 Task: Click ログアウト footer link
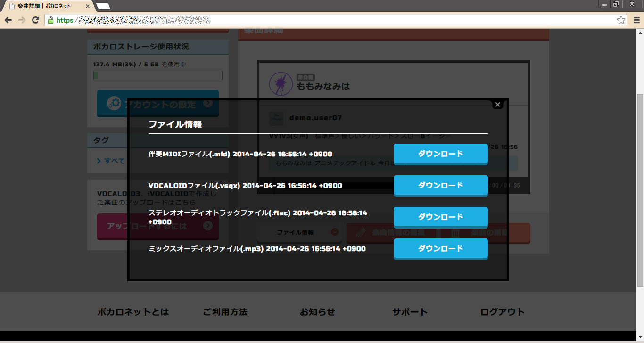tap(503, 312)
